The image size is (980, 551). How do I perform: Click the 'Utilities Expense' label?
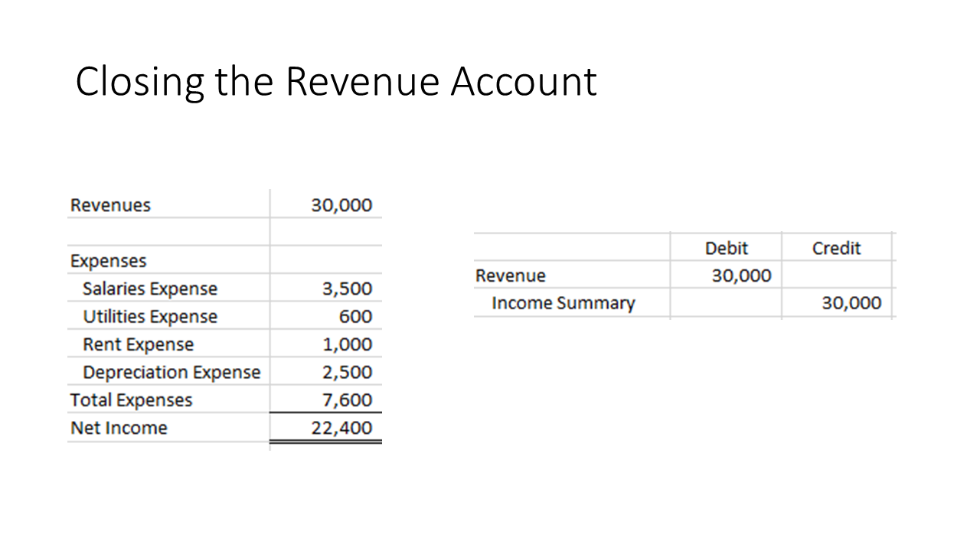(150, 317)
